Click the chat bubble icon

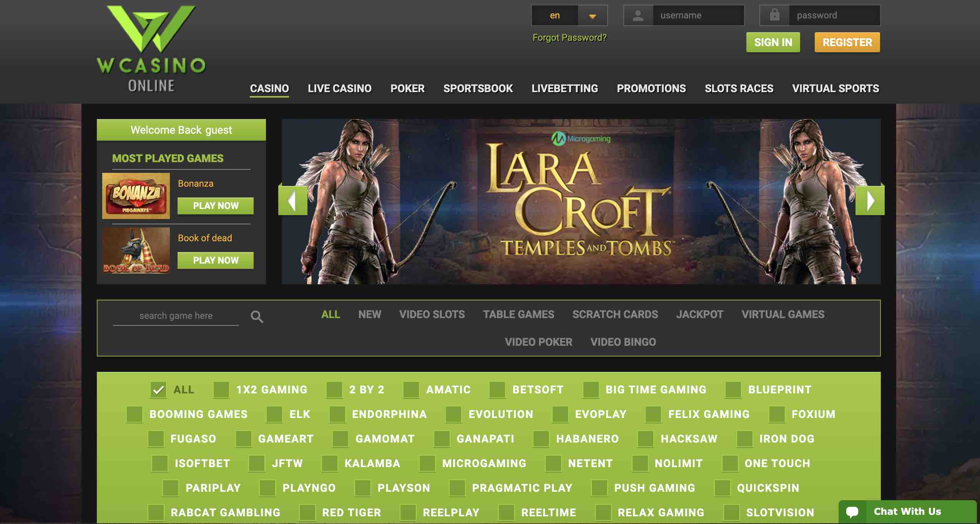pyautogui.click(x=852, y=512)
